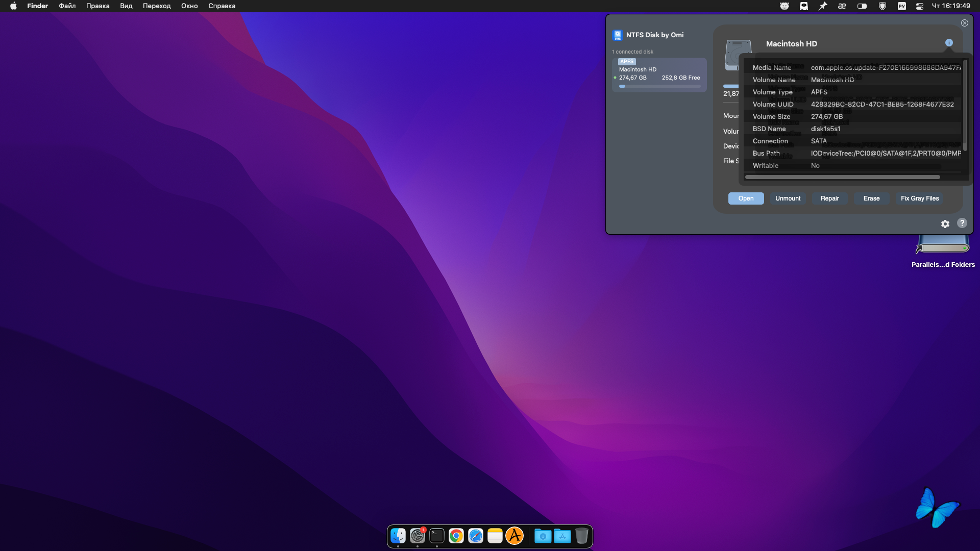
Task: Open Terminal from the Dock
Action: [x=437, y=536]
